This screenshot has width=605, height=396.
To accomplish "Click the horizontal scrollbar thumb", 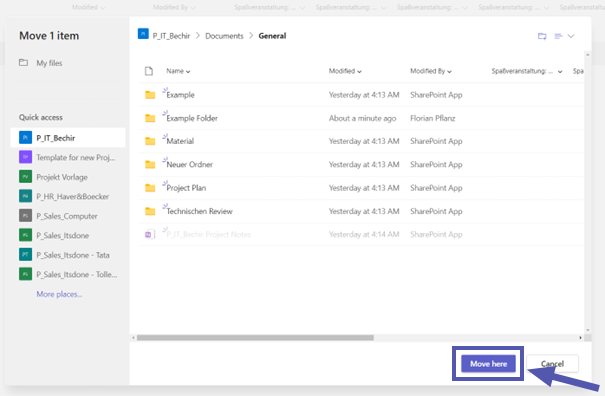I will (255, 338).
